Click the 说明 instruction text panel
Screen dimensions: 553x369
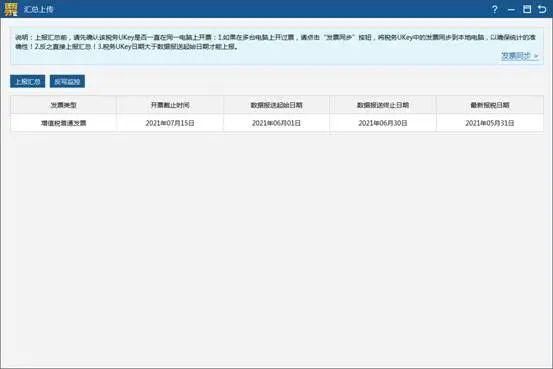pos(277,46)
